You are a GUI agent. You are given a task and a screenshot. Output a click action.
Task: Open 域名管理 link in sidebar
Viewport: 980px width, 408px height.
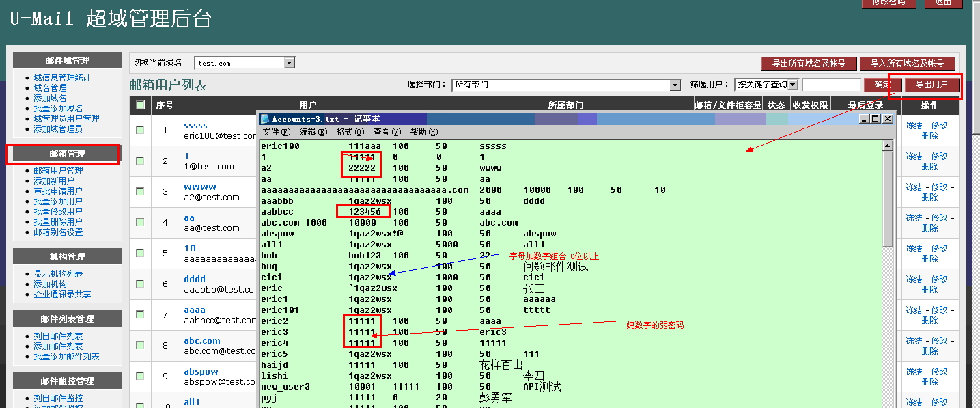51,88
